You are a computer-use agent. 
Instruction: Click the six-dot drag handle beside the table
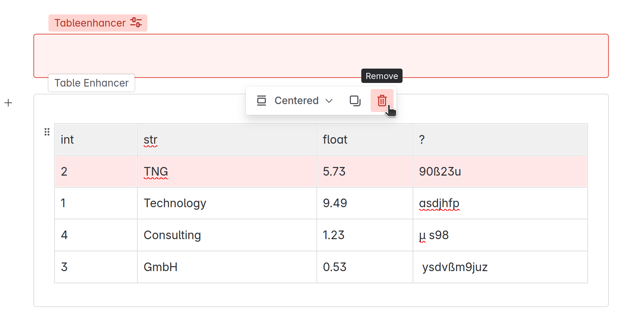[47, 132]
